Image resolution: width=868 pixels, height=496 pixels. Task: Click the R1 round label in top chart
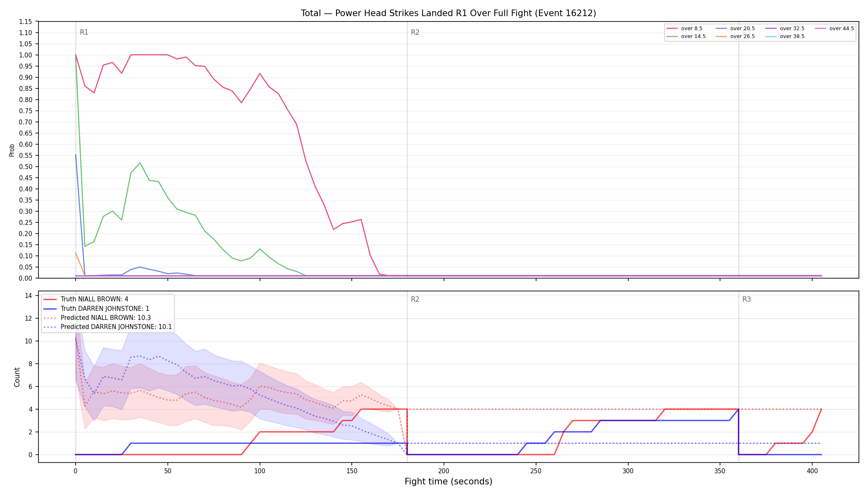pos(84,33)
